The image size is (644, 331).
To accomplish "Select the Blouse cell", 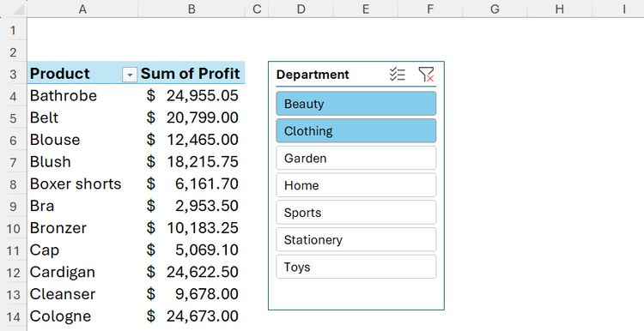I will click(82, 140).
